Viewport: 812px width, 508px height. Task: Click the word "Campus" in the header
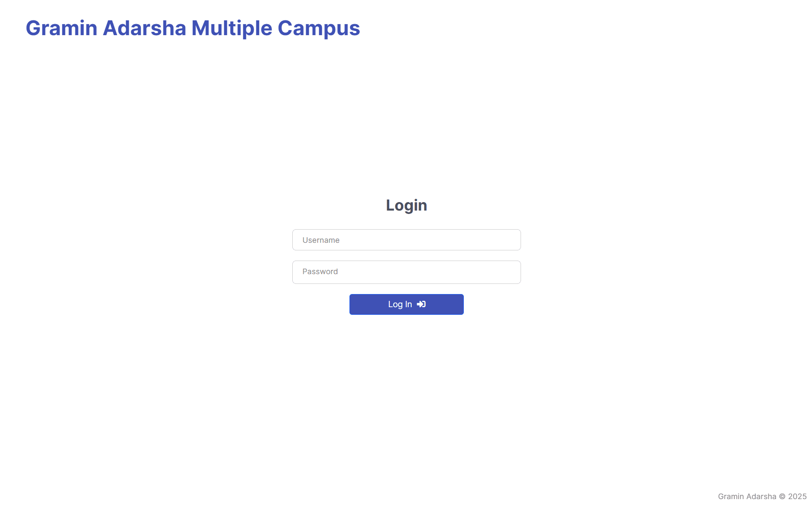(319, 28)
